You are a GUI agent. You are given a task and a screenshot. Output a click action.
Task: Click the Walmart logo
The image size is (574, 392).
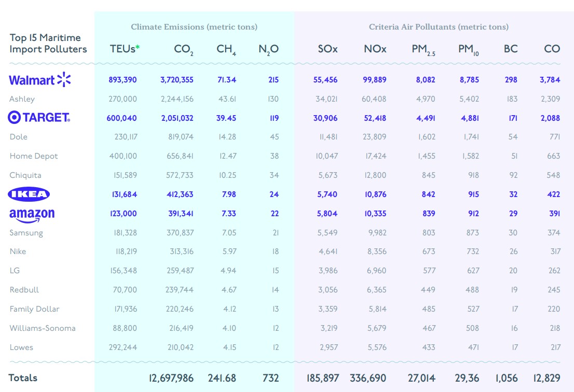(40, 80)
